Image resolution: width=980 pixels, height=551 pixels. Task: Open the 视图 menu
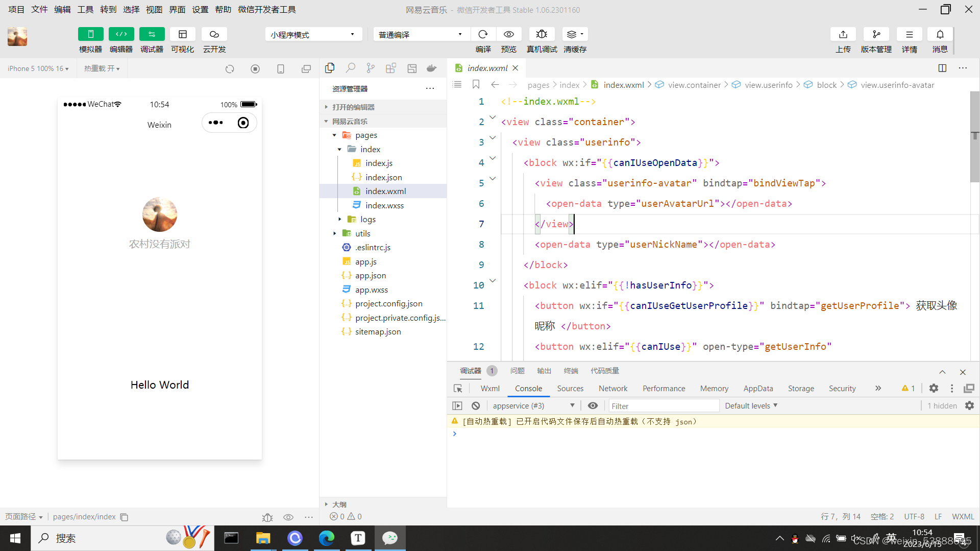[x=154, y=10]
